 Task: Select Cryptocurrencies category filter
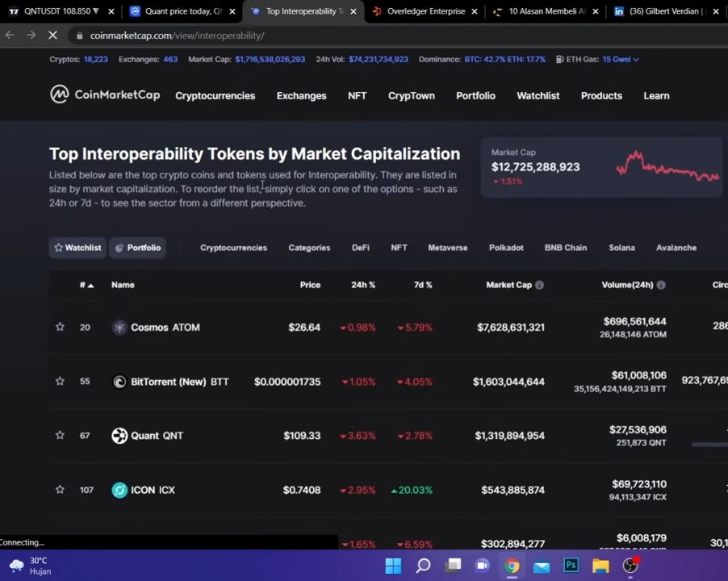(233, 248)
